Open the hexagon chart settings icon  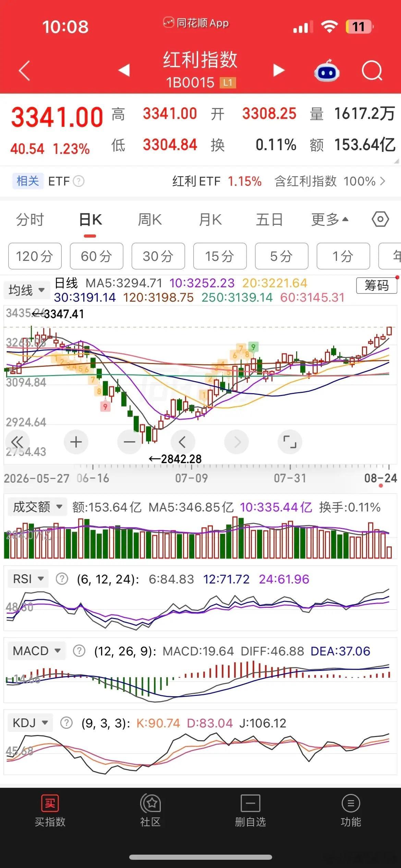380,219
